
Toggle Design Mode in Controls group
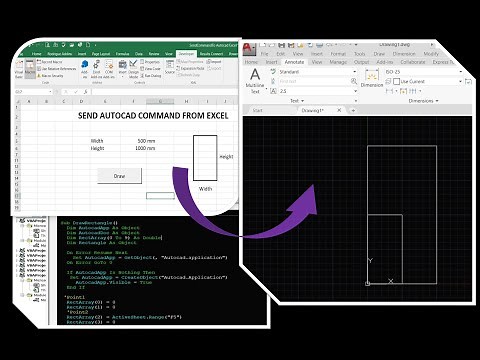134,69
